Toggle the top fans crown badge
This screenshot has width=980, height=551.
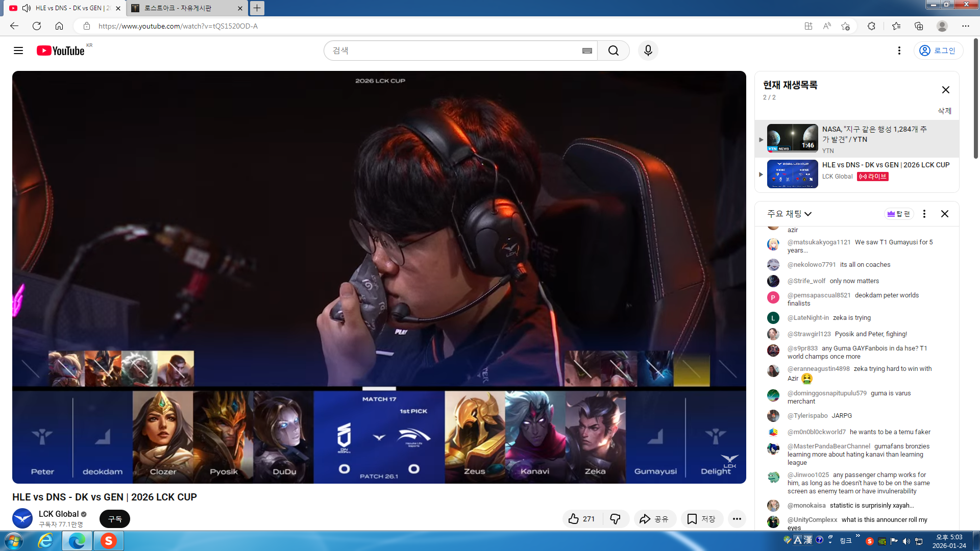[898, 214]
